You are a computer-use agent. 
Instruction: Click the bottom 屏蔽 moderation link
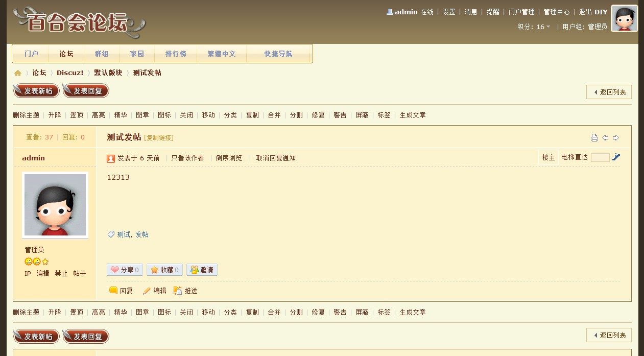362,313
